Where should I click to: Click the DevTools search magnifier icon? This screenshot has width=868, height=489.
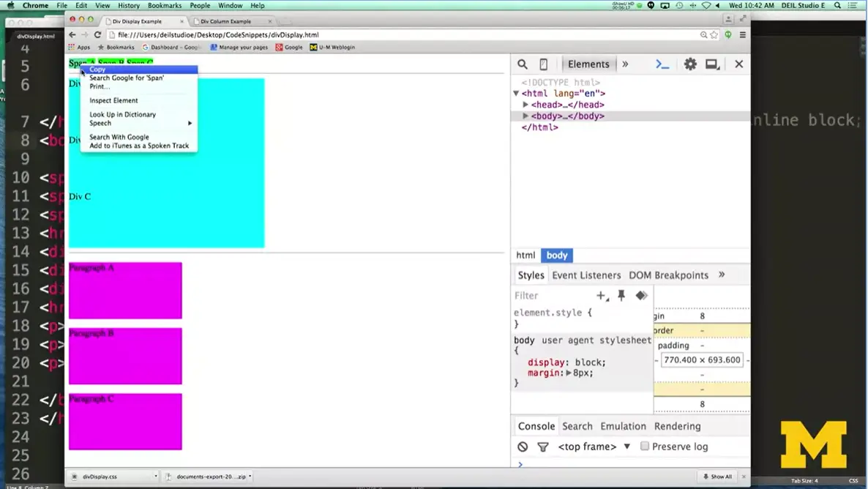[523, 64]
